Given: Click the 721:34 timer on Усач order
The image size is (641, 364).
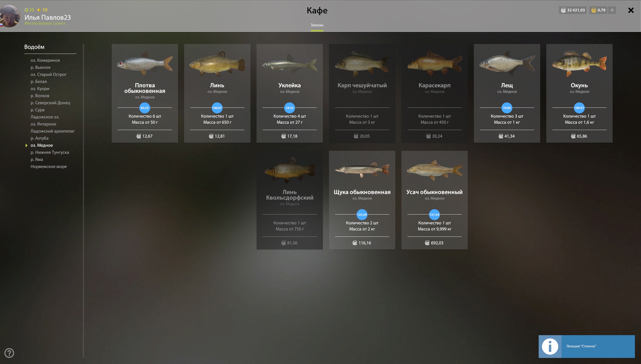Looking at the screenshot, I should point(434,215).
